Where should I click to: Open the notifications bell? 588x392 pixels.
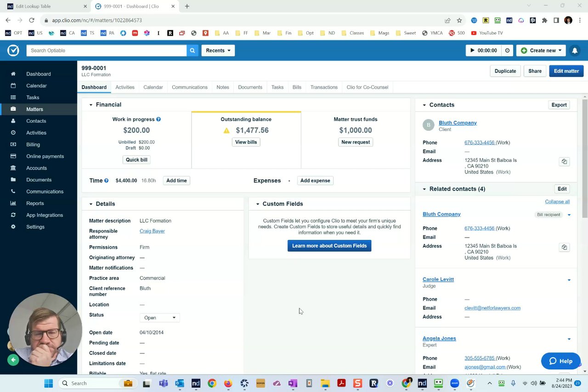pyautogui.click(x=575, y=51)
